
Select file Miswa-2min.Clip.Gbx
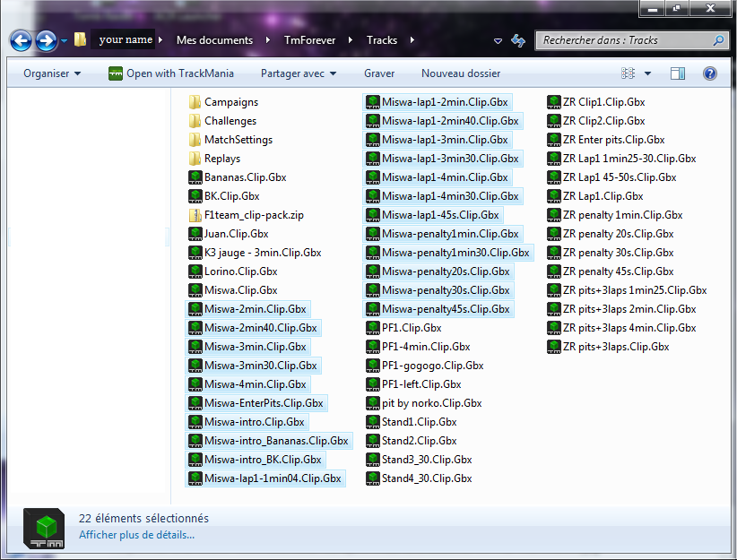pos(247,308)
